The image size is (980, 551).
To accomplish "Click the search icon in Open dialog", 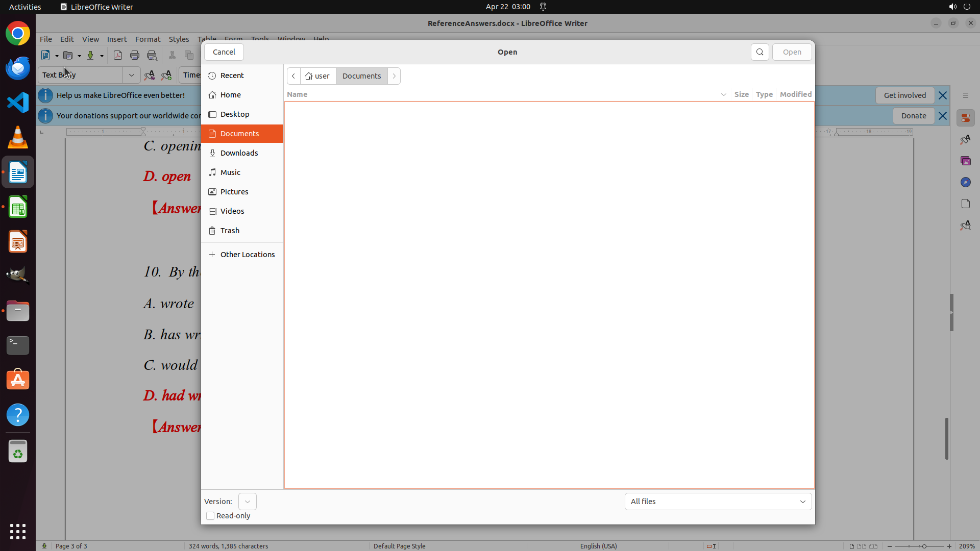I will [759, 52].
